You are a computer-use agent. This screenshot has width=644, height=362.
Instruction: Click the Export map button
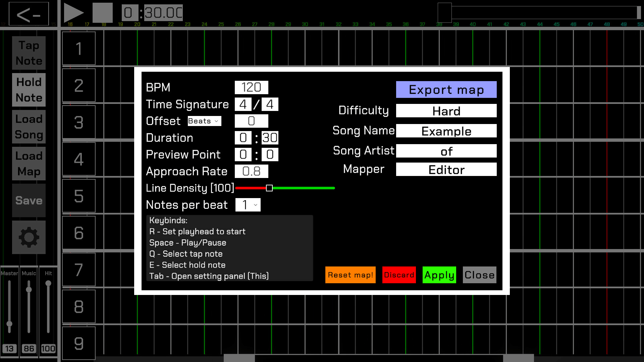click(x=446, y=89)
